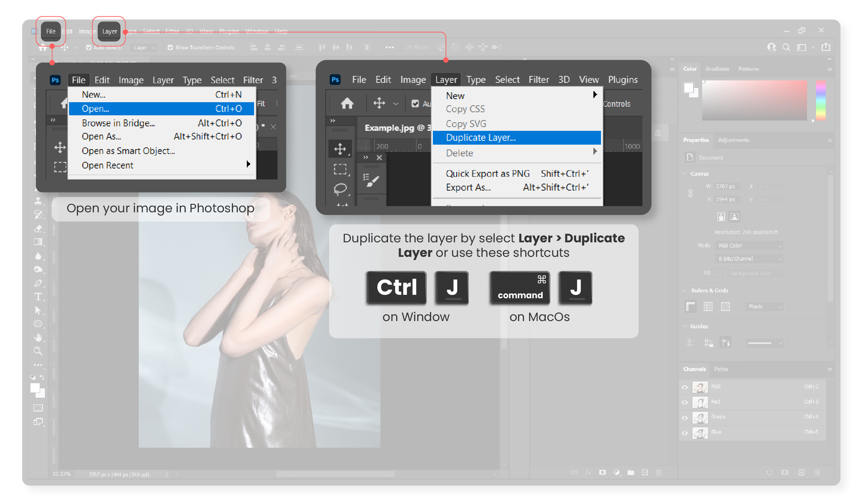Open the Edit Toolbar three-dots button
This screenshot has height=504, width=863.
pos(38,365)
